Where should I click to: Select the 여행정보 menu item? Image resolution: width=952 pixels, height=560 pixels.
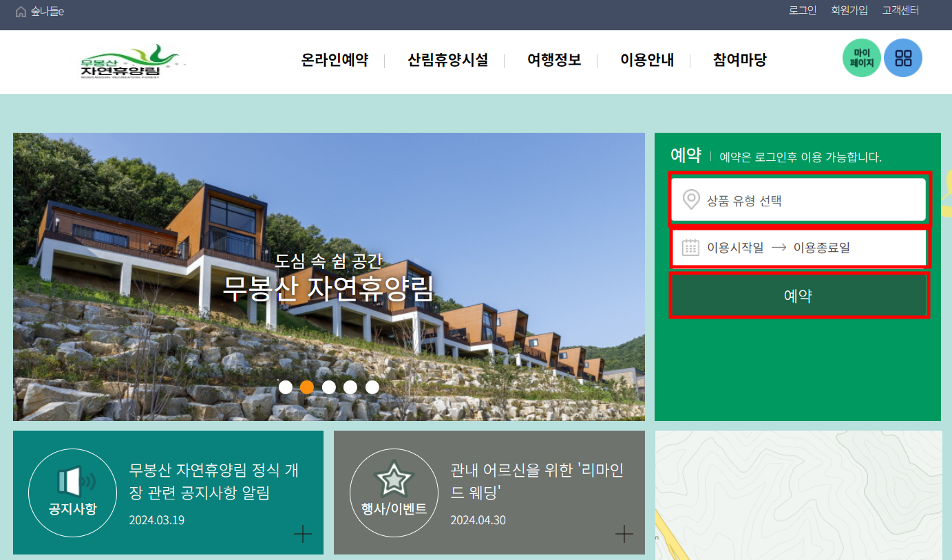pyautogui.click(x=555, y=61)
